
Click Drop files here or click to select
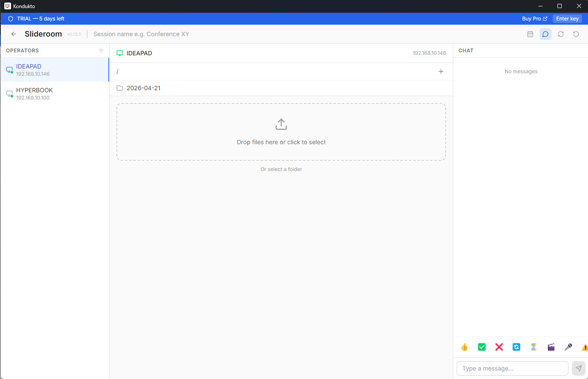(x=281, y=142)
